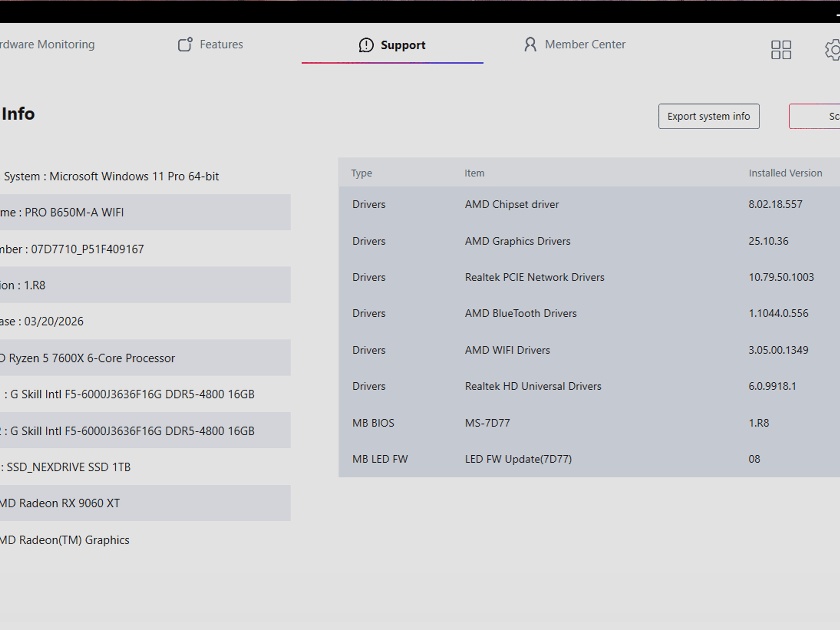The width and height of the screenshot is (840, 630).
Task: Go to the Member Center tab
Action: [575, 44]
